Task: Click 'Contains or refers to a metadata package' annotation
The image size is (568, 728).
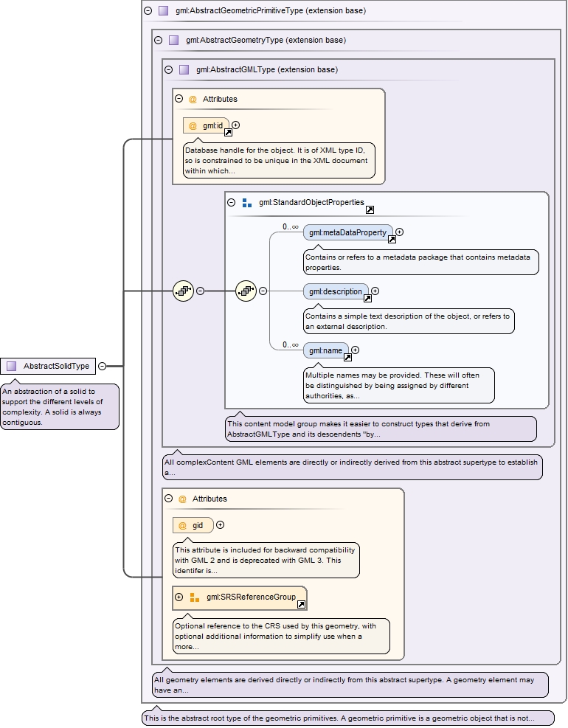Action: tap(420, 263)
